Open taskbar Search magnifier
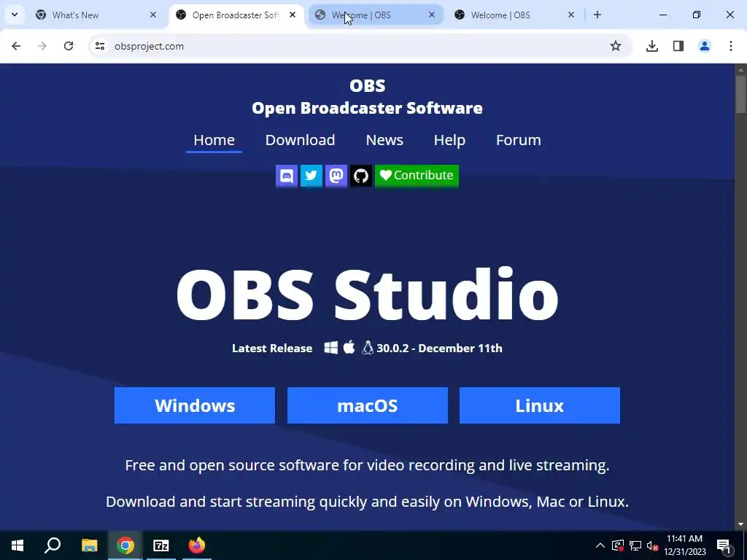Viewport: 747px width, 560px height. click(x=53, y=545)
